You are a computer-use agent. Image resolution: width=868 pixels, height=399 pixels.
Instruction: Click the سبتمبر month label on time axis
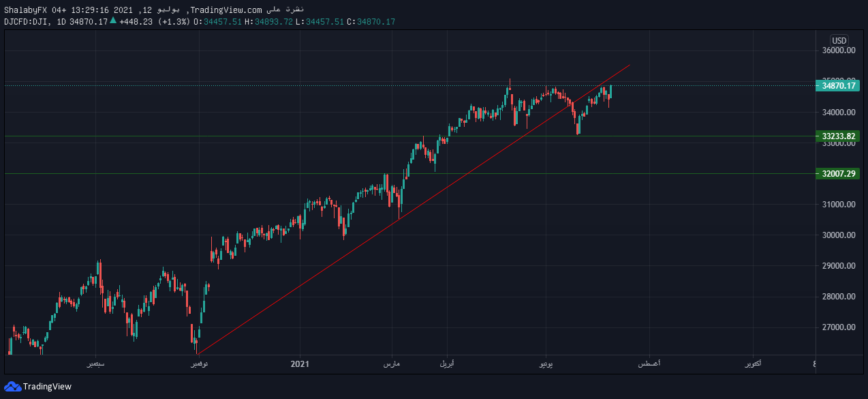[96, 364]
